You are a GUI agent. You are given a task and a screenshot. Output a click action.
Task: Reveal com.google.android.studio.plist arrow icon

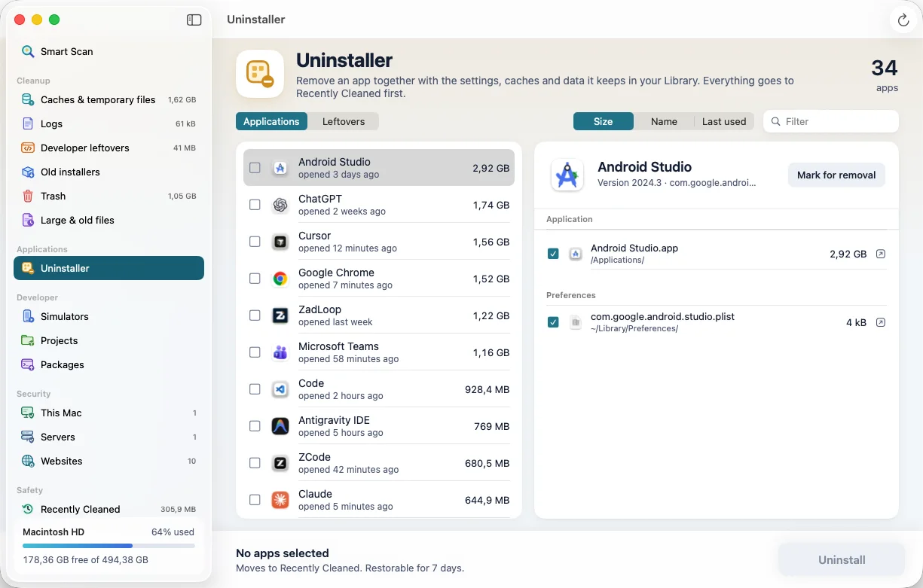[881, 322]
